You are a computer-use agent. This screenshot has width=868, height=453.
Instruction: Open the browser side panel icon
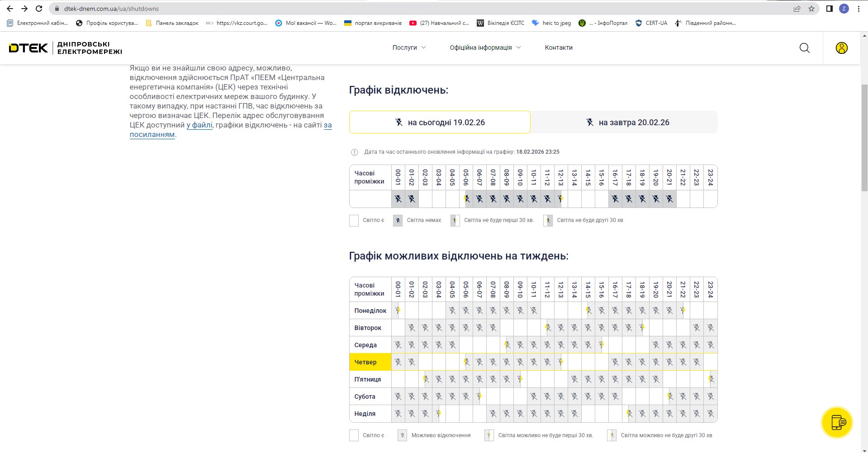(829, 9)
